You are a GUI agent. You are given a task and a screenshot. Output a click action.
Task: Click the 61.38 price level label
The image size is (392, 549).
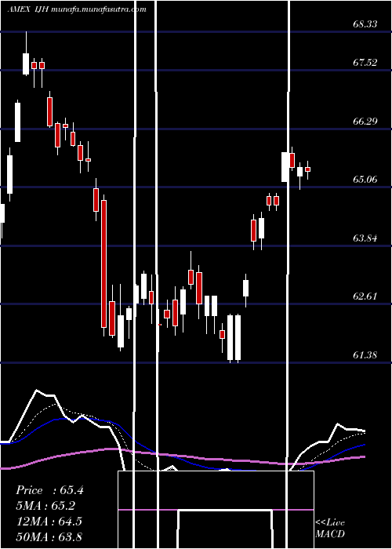point(365,355)
